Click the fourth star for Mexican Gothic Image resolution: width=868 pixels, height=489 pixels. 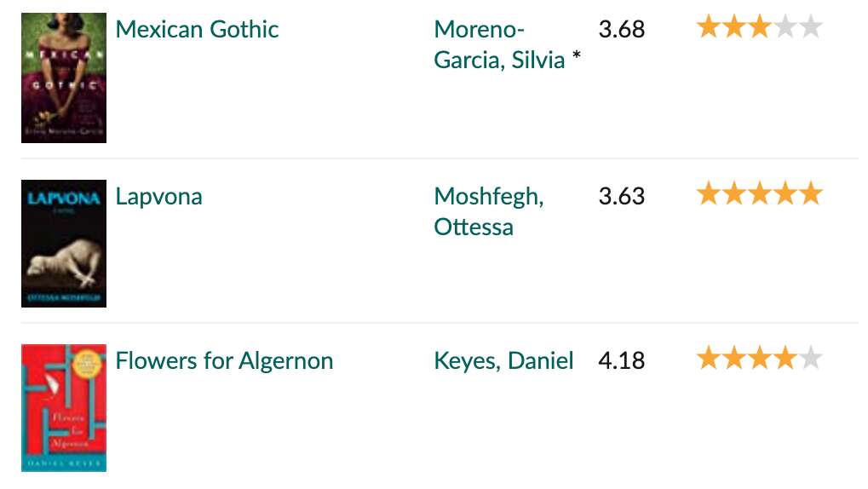[785, 27]
